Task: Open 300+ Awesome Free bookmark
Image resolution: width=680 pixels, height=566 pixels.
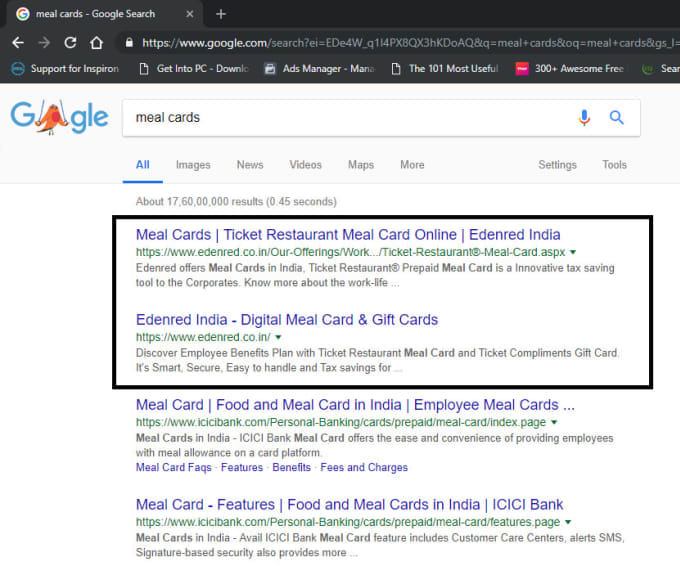Action: tap(570, 69)
